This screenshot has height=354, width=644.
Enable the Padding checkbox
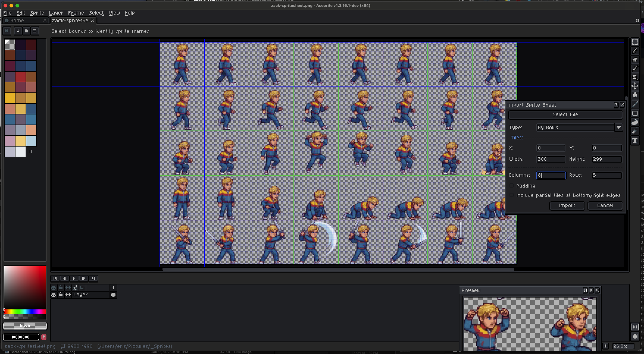tap(512, 185)
